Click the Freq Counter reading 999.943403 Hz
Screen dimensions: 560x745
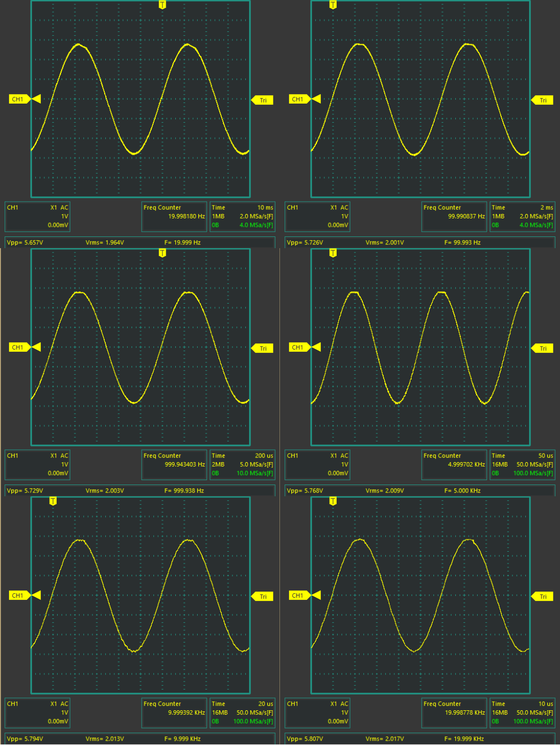pyautogui.click(x=174, y=464)
